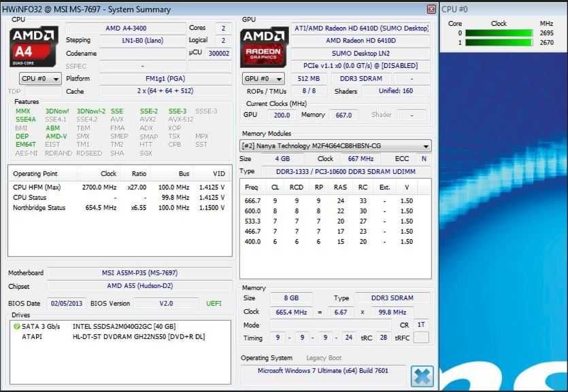Image resolution: width=568 pixels, height=392 pixels.
Task: Expand the Nanya memory module dropdown
Action: pos(335,146)
